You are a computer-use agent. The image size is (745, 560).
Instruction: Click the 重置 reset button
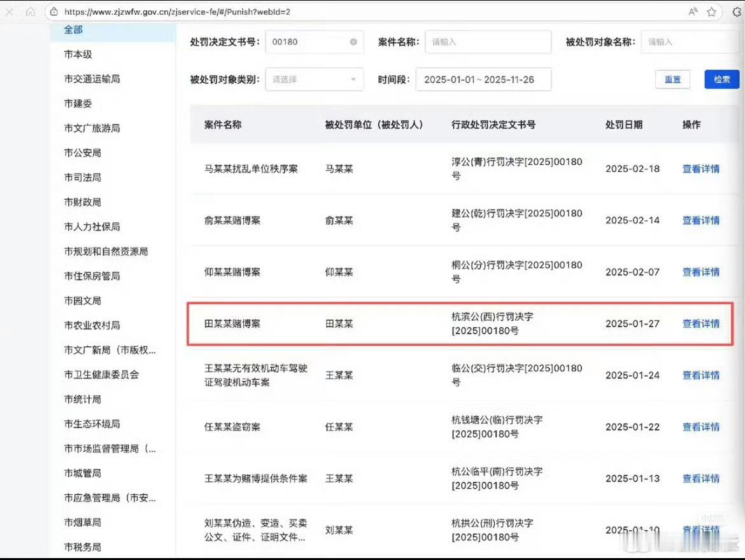point(672,79)
